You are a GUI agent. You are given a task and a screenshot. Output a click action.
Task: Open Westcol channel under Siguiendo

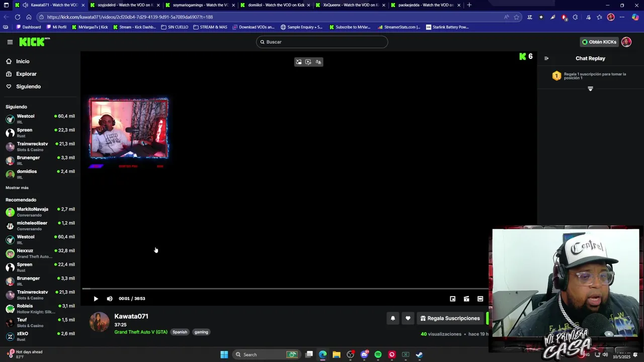(40, 119)
